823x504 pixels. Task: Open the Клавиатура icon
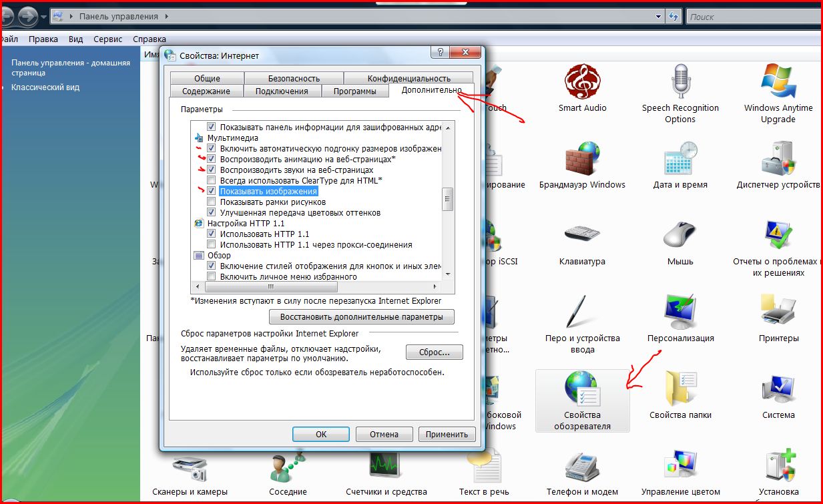tap(582, 242)
